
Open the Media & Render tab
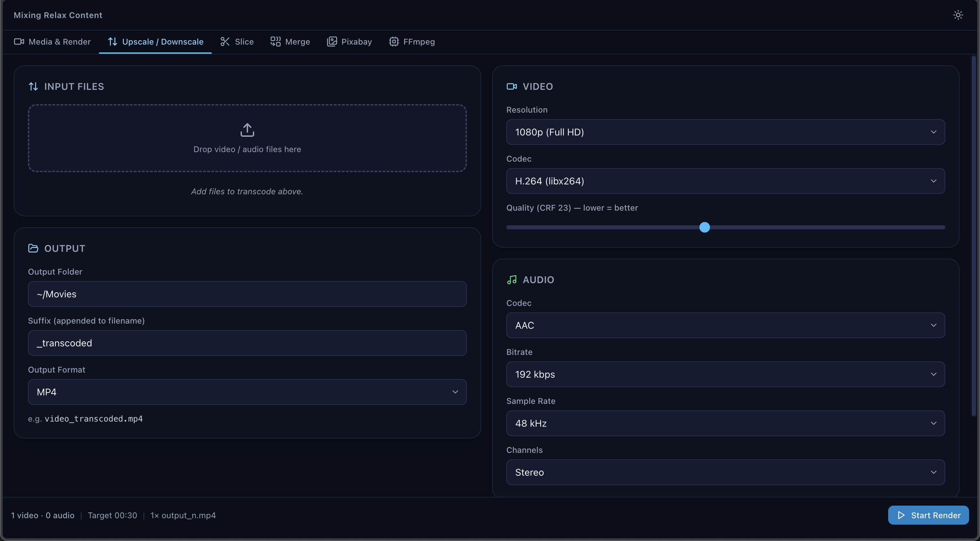[52, 42]
